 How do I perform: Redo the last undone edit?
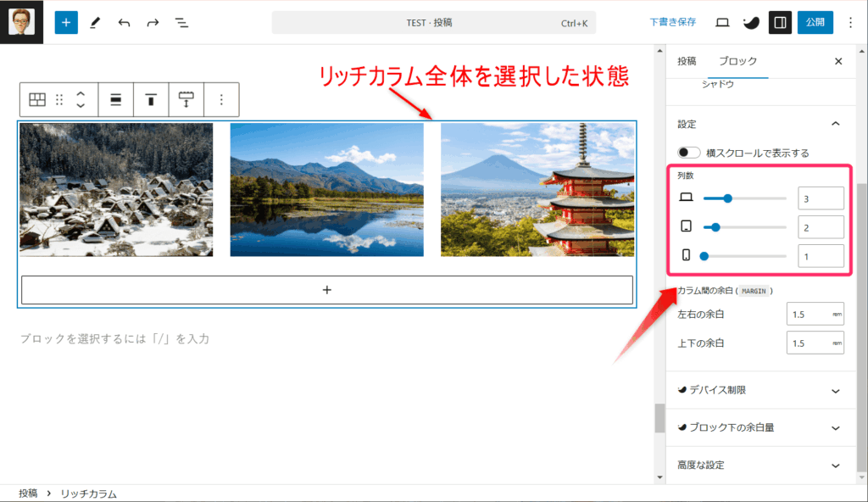point(153,22)
